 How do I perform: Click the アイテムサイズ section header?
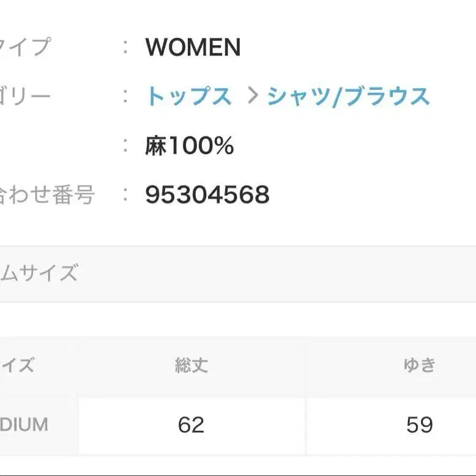coord(38,273)
